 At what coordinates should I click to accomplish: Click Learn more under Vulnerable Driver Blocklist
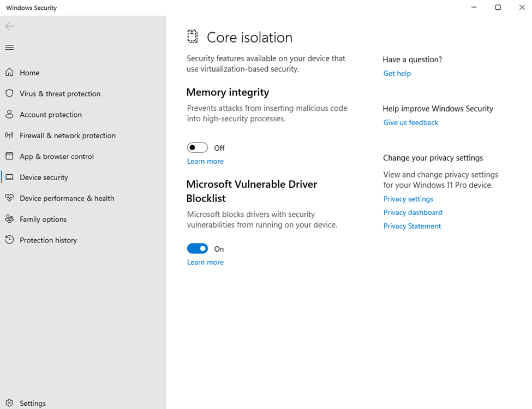(205, 262)
